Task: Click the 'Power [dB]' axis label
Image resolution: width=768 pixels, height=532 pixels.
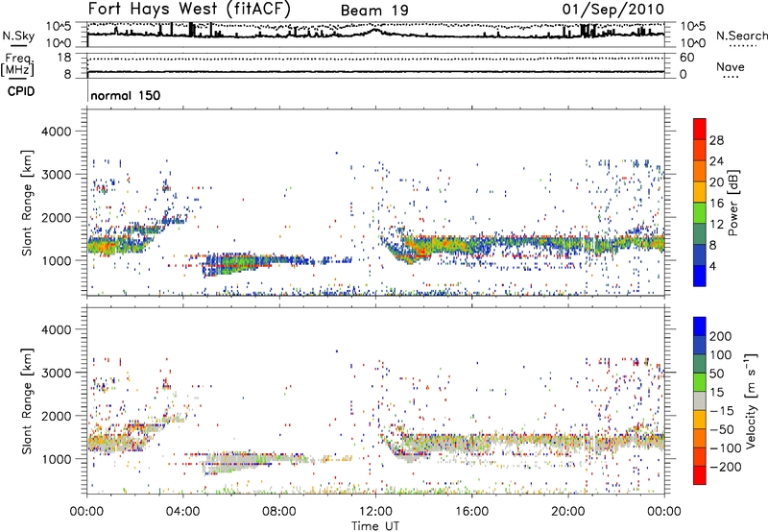Action: click(x=733, y=203)
